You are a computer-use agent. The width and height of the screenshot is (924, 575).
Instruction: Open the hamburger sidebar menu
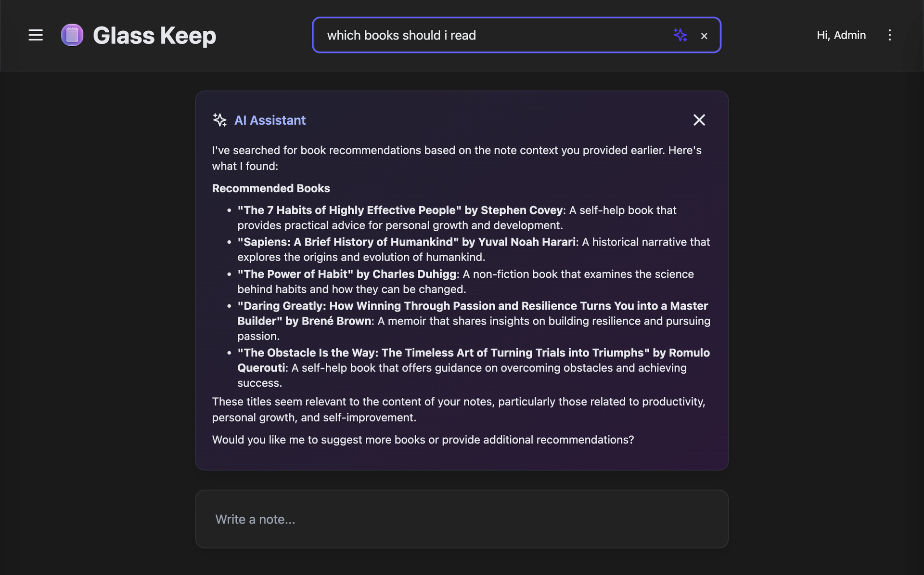pos(36,35)
